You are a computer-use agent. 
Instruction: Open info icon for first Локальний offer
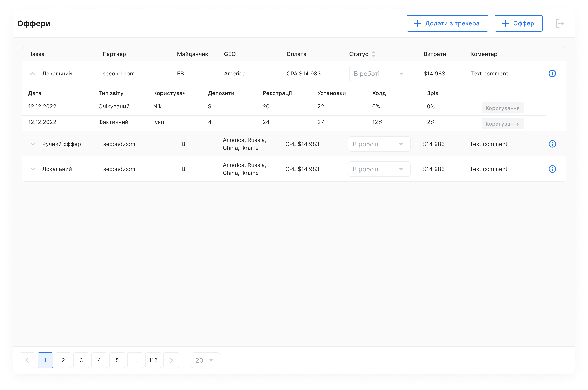point(552,74)
